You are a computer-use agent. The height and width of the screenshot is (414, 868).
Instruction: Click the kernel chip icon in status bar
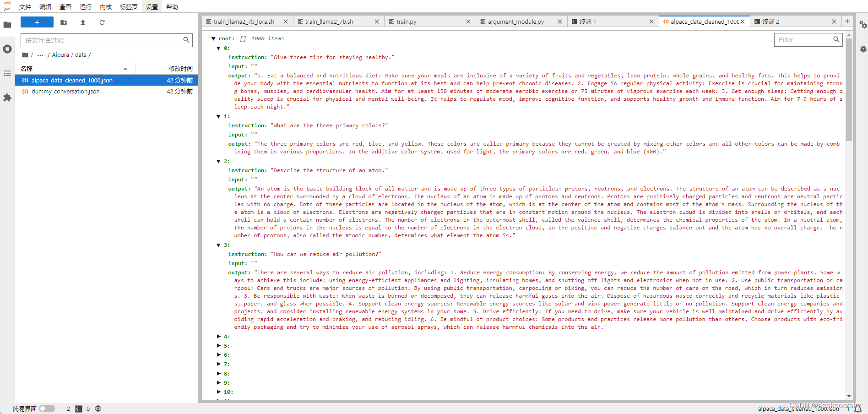[x=98, y=409]
